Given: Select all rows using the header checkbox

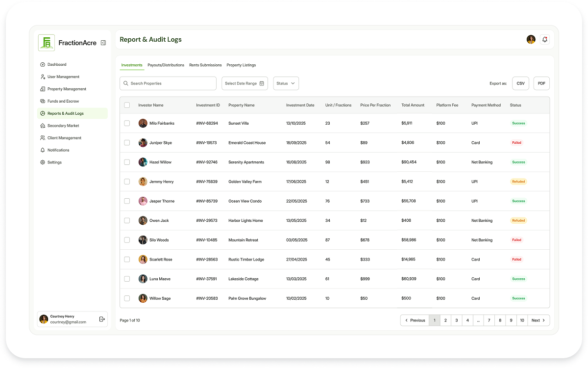Looking at the screenshot, I should (x=127, y=105).
